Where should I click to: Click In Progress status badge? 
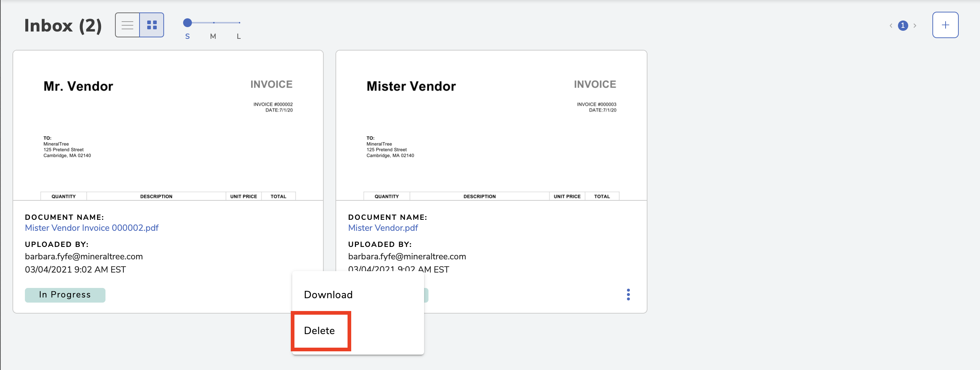(x=65, y=295)
